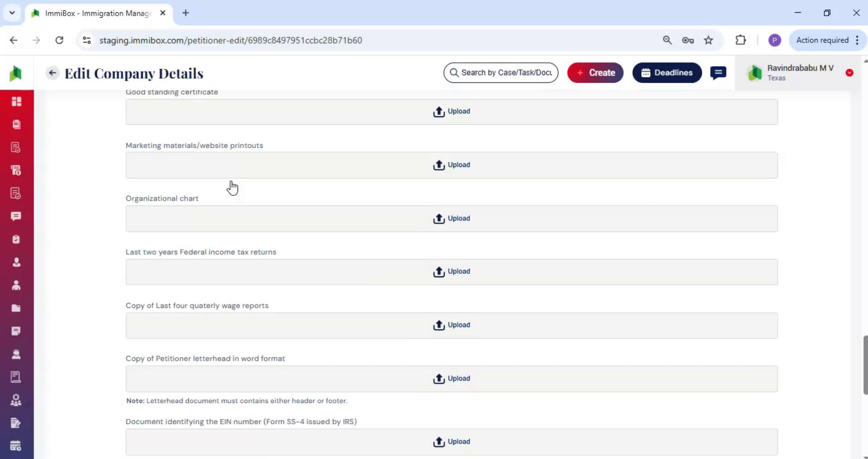Click the page vertical scrollbar thumb

tap(865, 365)
